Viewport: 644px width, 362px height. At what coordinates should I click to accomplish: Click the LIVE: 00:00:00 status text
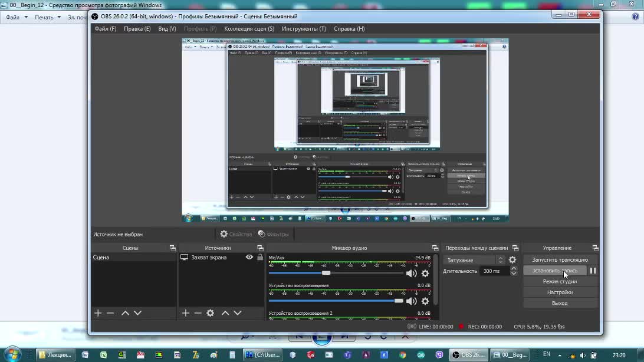point(436,327)
